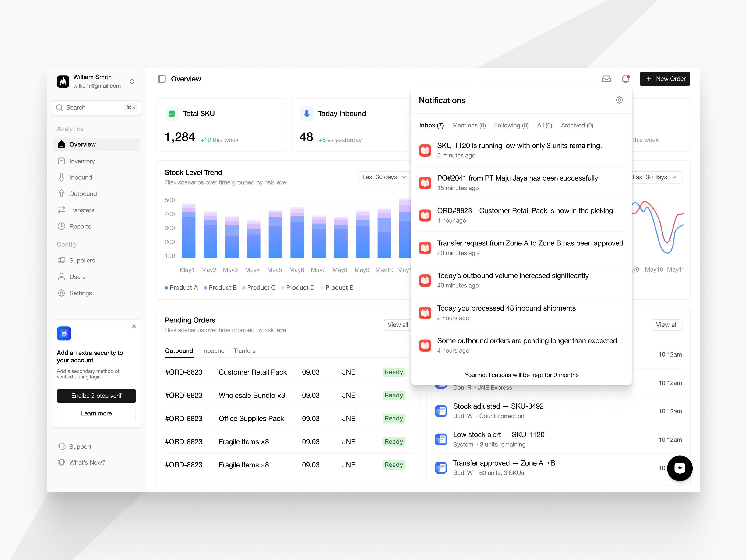
Task: Click the May5 bar in stock chart
Action: click(x=275, y=234)
